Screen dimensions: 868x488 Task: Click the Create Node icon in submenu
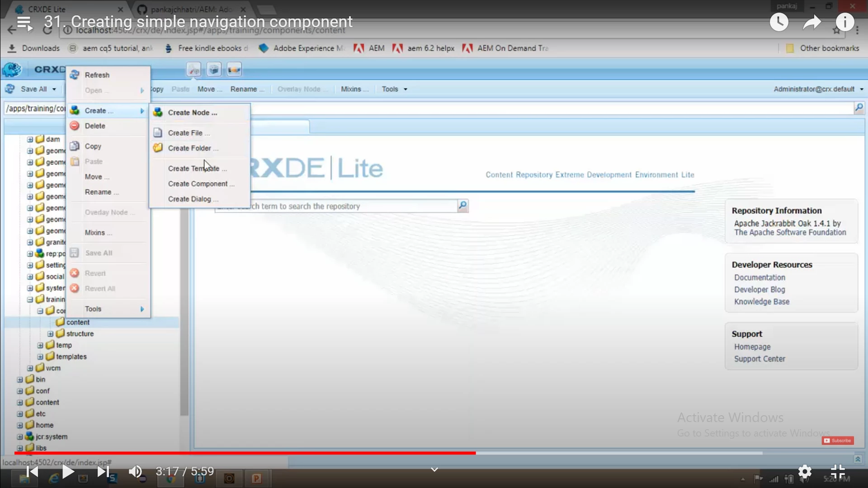tap(158, 113)
